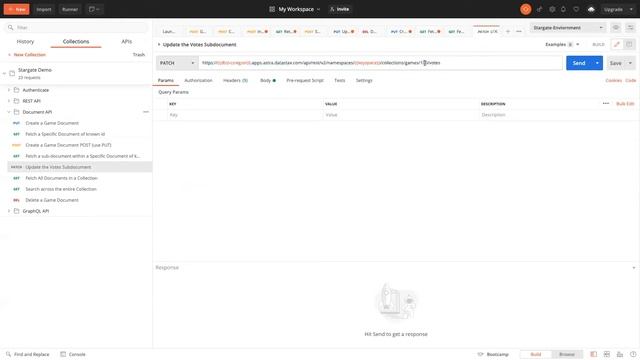This screenshot has width=640, height=360.
Task: Open the Runner button
Action: click(70, 9)
